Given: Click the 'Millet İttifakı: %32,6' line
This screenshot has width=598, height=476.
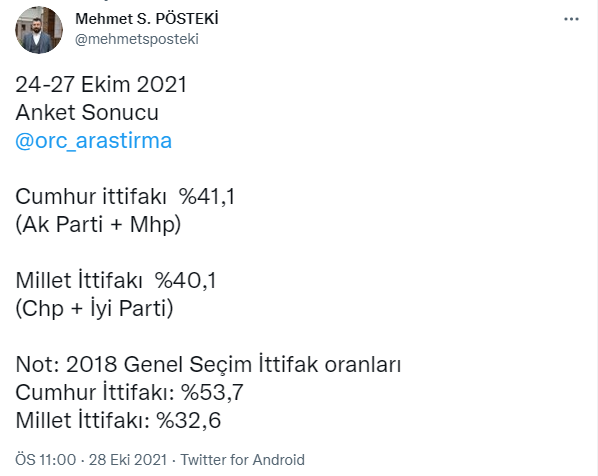Looking at the screenshot, I should coord(118,420).
